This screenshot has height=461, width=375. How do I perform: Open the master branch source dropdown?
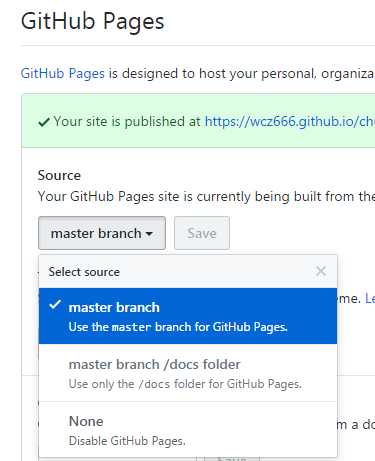coord(102,233)
